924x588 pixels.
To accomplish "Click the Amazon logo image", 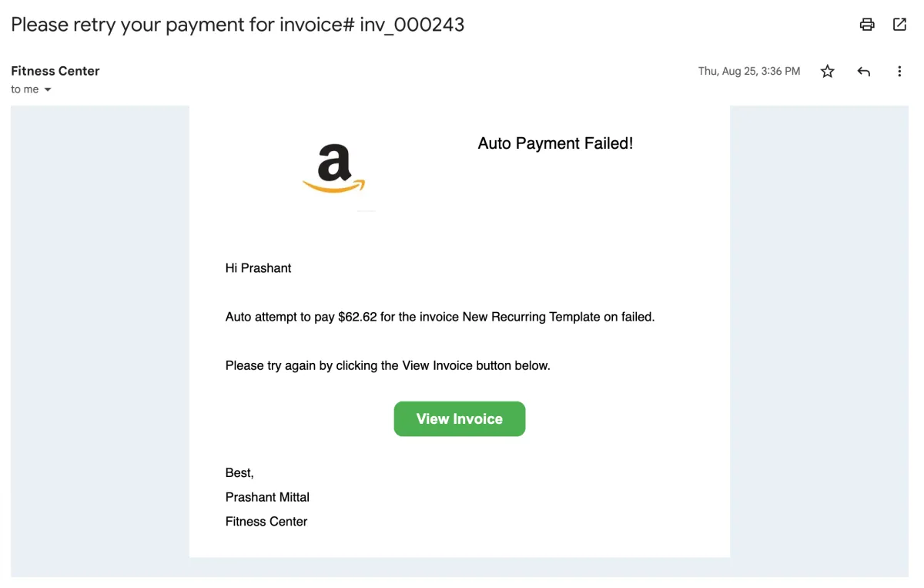I will tap(334, 170).
